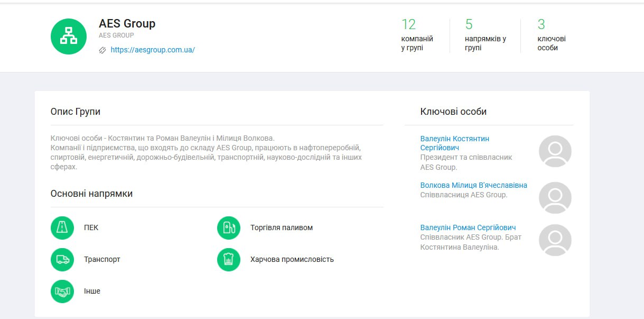Click text 'Президент та співвласник AES Group.'
Screen dimensions: 644x319
pyautogui.click(x=466, y=162)
